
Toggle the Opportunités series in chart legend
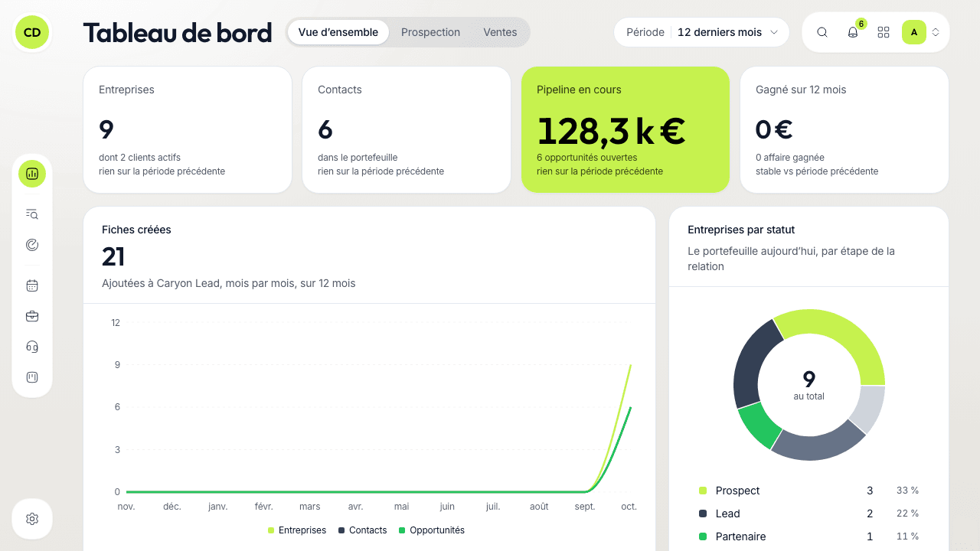(432, 530)
